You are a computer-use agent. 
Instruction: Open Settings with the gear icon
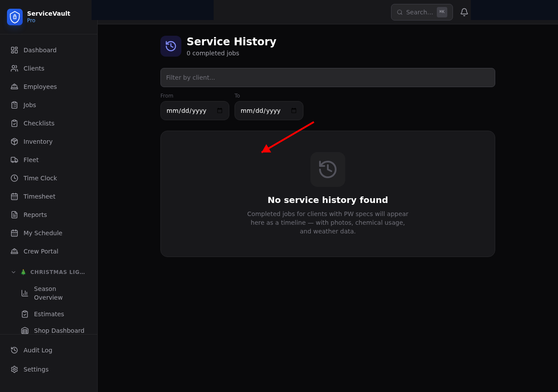coord(14,369)
